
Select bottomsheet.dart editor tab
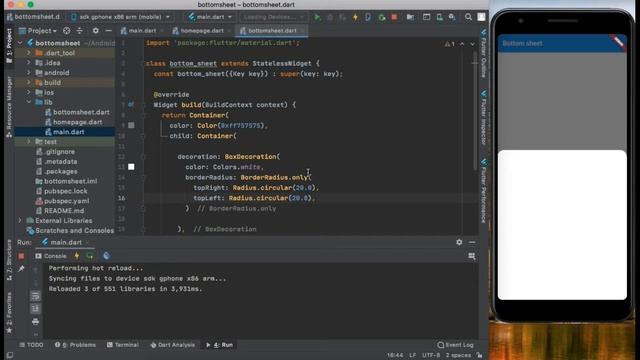click(x=272, y=31)
